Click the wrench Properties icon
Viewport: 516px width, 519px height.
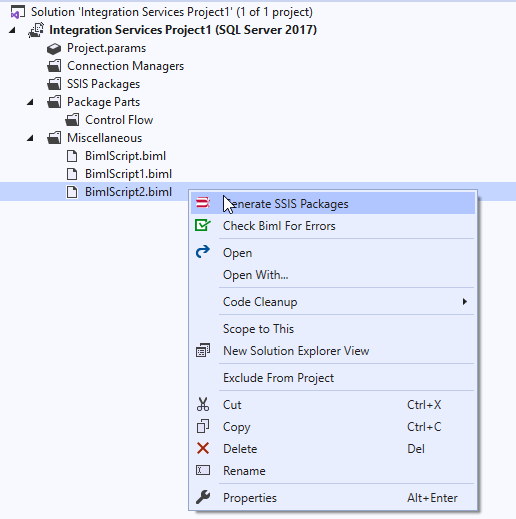tap(203, 497)
